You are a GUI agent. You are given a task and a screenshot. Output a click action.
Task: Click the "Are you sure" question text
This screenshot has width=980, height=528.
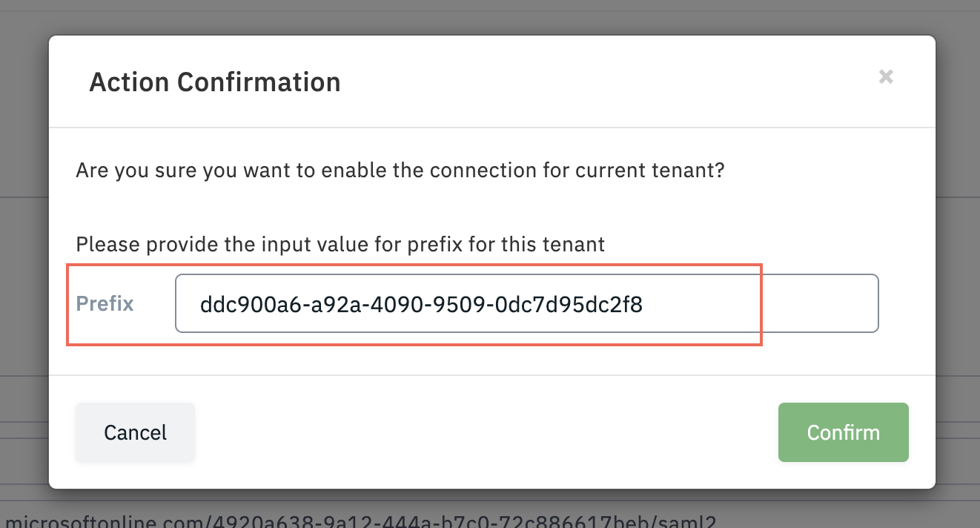(400, 171)
